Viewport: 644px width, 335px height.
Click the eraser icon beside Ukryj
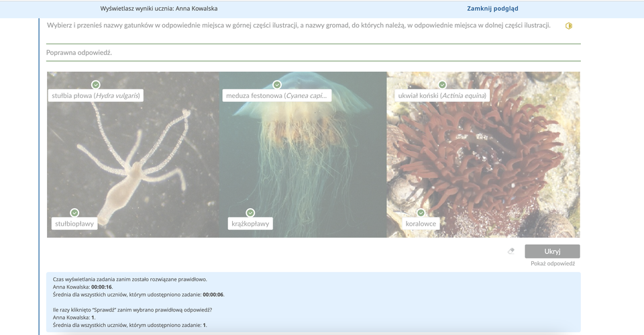tap(511, 251)
